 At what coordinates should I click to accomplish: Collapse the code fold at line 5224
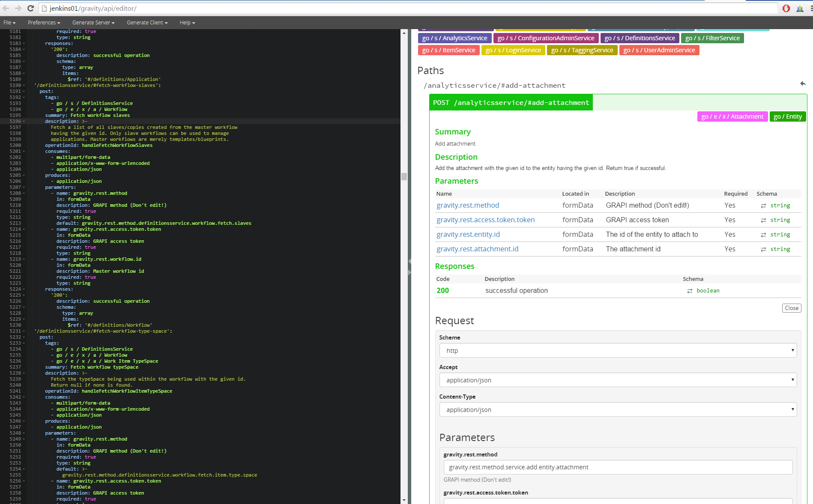coord(24,289)
